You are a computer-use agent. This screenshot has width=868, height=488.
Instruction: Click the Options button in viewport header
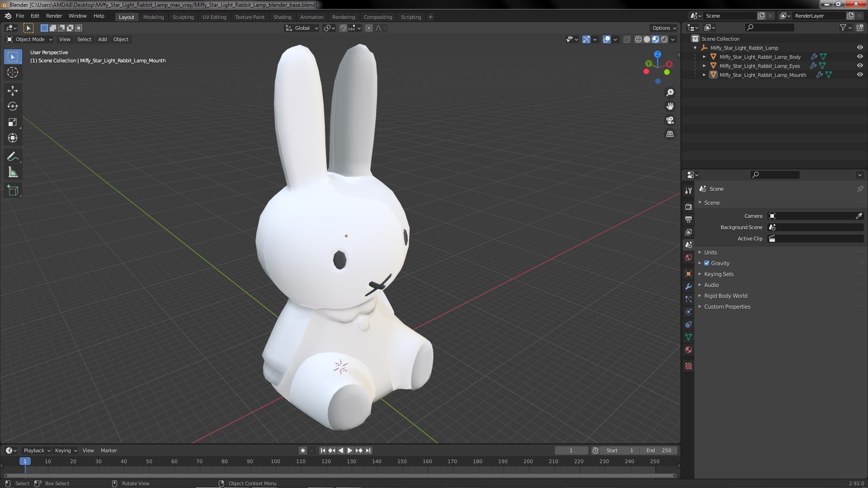tap(664, 28)
